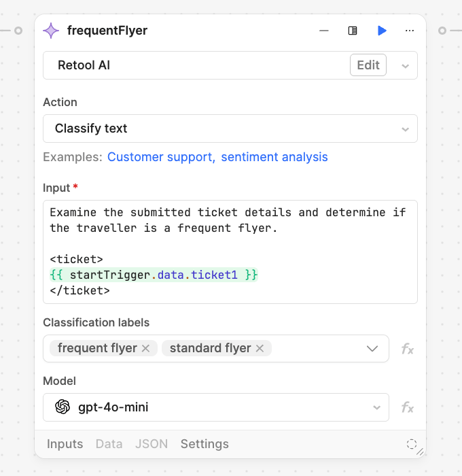Toggle the side panel layout icon
Viewport: 462px width, 476px height.
353,31
